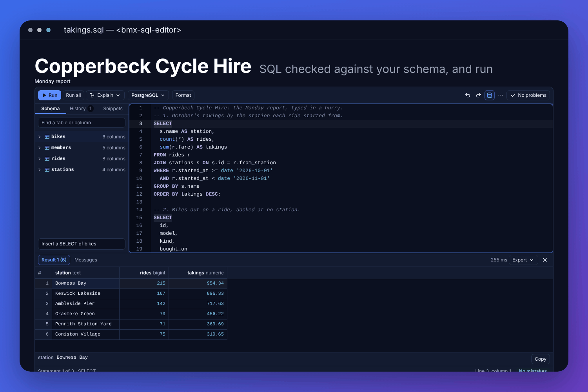Select the takings value 456.22
The width and height of the screenshot is (588, 392).
pos(198,314)
